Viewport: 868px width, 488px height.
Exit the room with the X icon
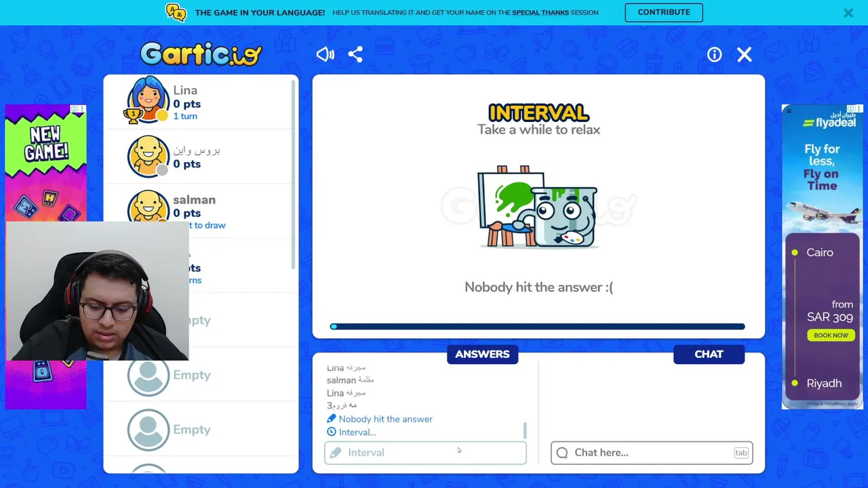click(x=745, y=55)
